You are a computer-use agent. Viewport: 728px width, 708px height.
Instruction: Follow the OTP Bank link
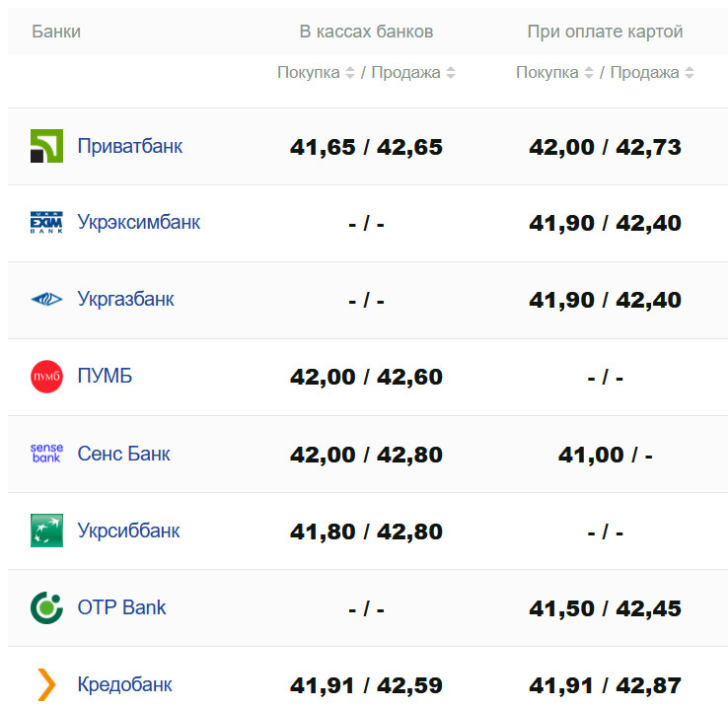coord(122,607)
